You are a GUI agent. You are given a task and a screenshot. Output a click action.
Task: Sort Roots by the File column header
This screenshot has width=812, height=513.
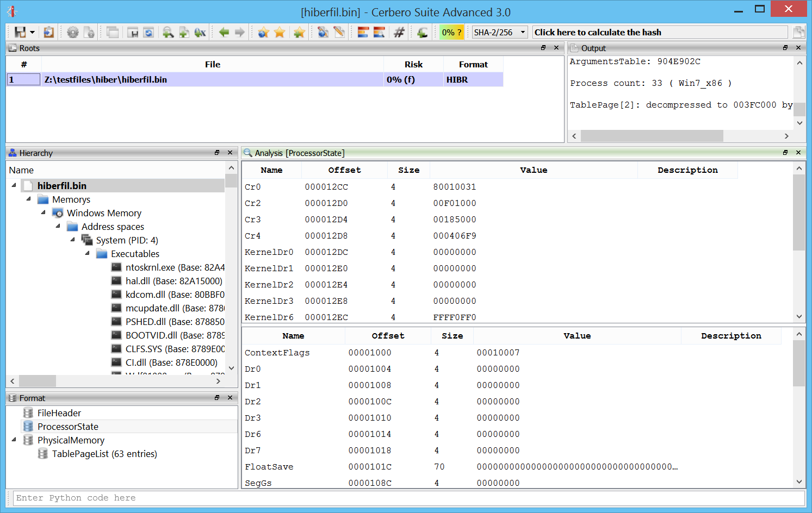213,64
